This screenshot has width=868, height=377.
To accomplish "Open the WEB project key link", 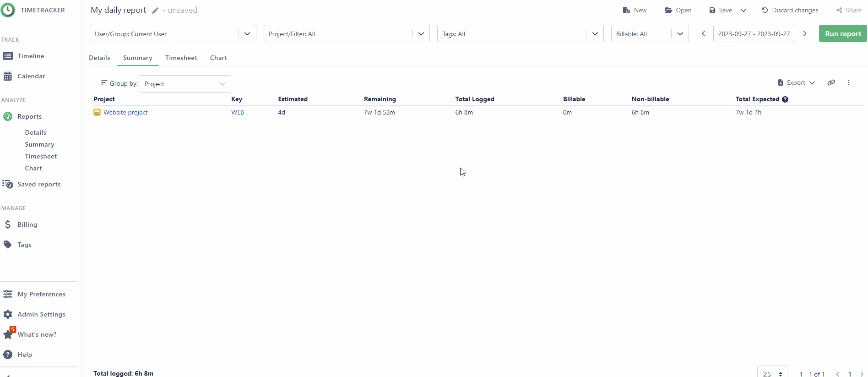I will [238, 112].
